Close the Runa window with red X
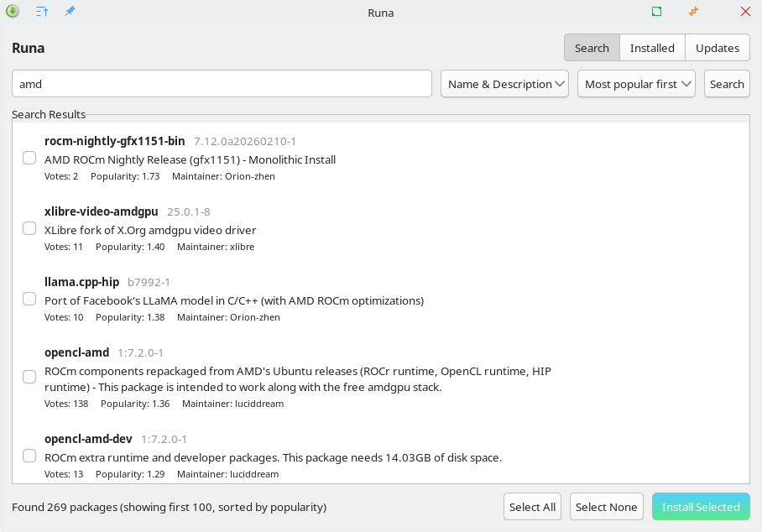The width and height of the screenshot is (762, 532). (x=745, y=12)
